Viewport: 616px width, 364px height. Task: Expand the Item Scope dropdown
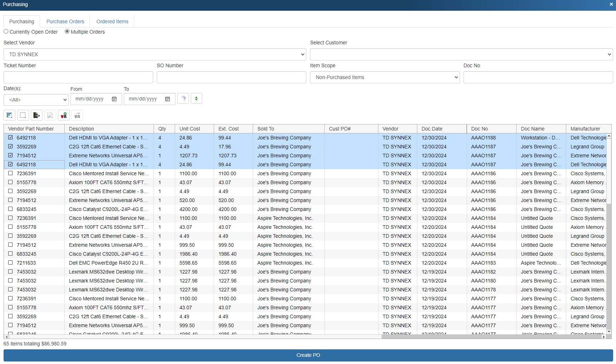(x=384, y=77)
